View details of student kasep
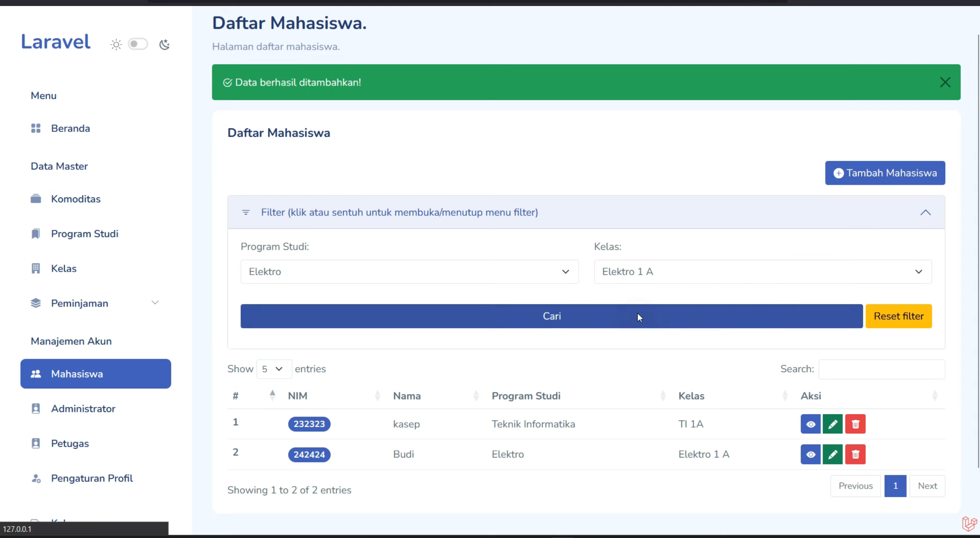980x538 pixels. 810,424
